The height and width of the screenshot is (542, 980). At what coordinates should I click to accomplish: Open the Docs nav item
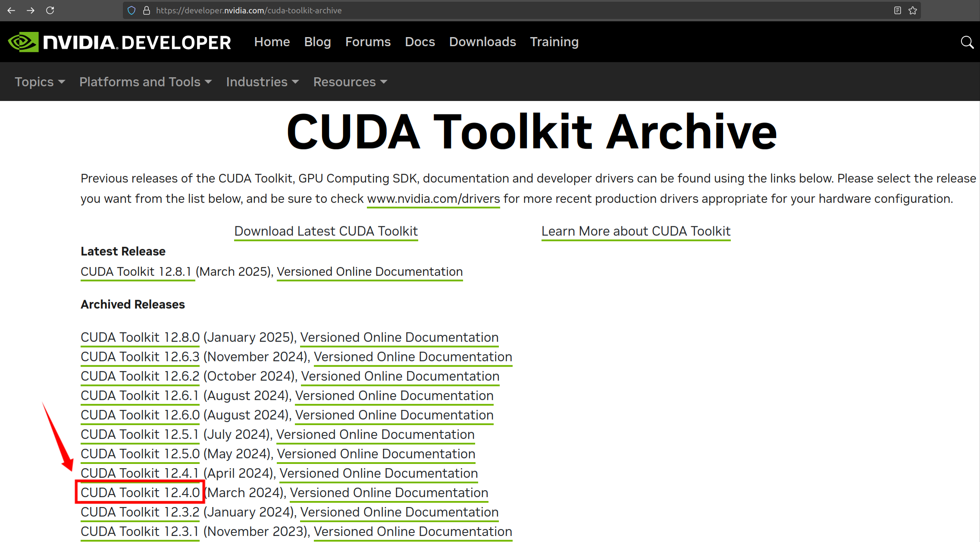point(420,42)
